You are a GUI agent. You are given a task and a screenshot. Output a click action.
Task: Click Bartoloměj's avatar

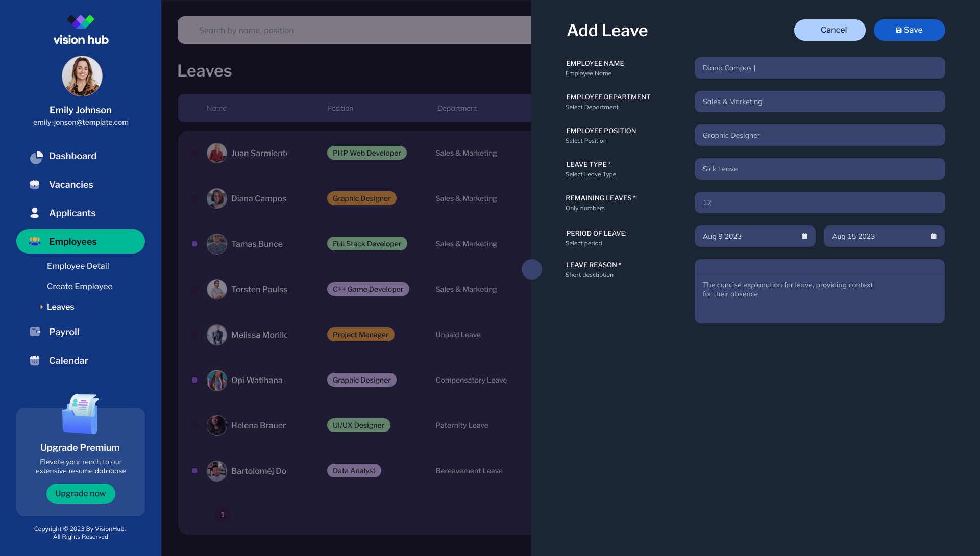click(217, 471)
